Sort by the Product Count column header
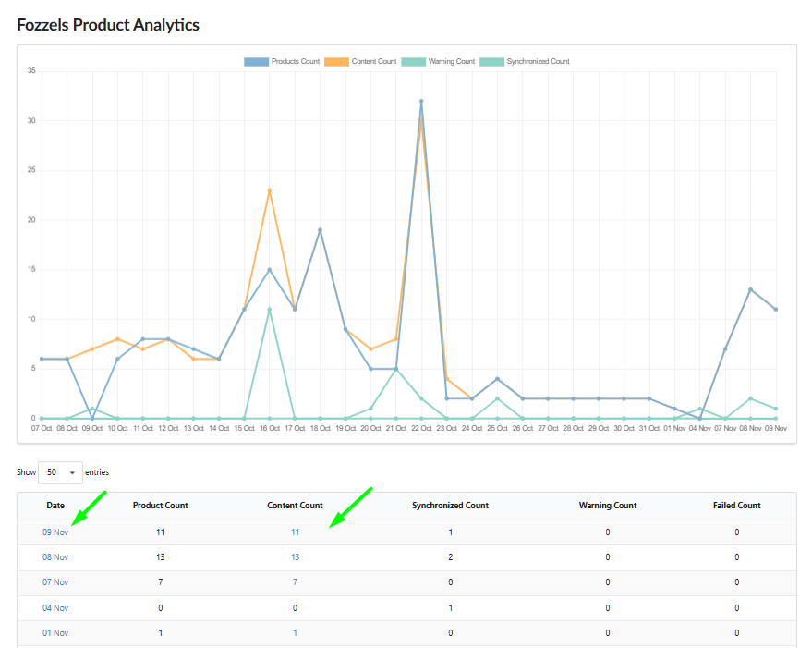This screenshot has height=648, width=812. (161, 506)
